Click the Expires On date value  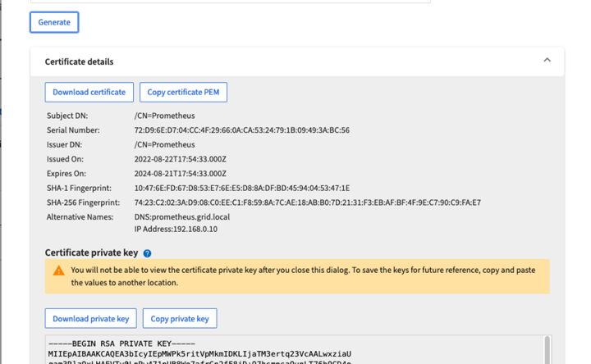point(180,174)
